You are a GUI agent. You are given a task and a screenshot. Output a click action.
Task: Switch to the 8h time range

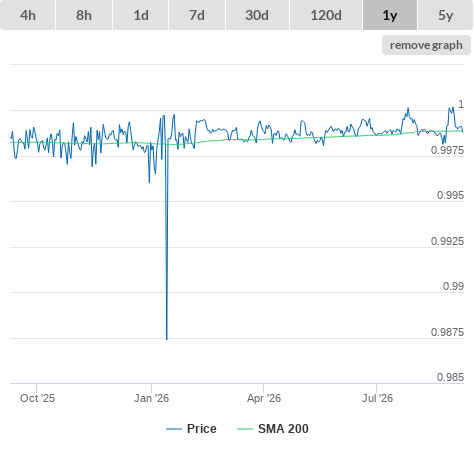click(84, 15)
